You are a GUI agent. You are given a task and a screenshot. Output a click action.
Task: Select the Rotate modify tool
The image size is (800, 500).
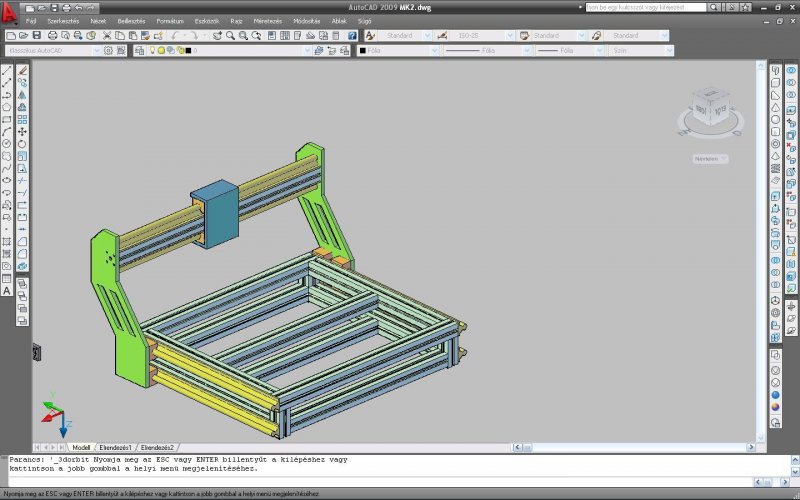click(22, 144)
